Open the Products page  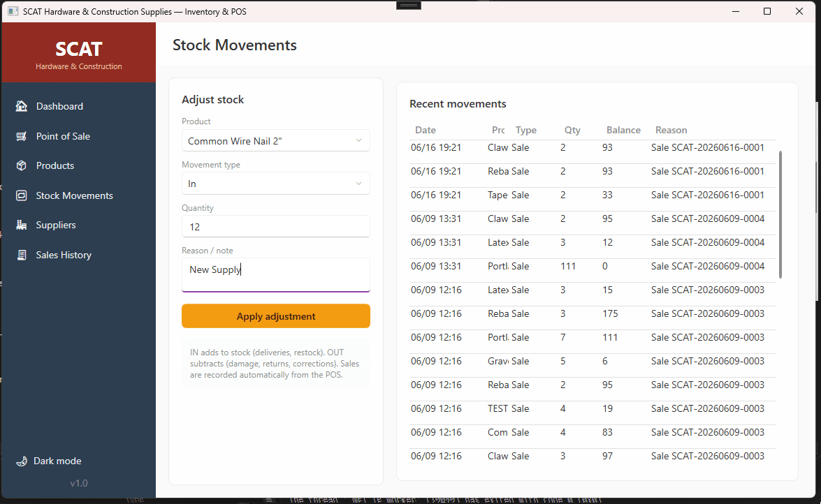[x=78, y=165]
